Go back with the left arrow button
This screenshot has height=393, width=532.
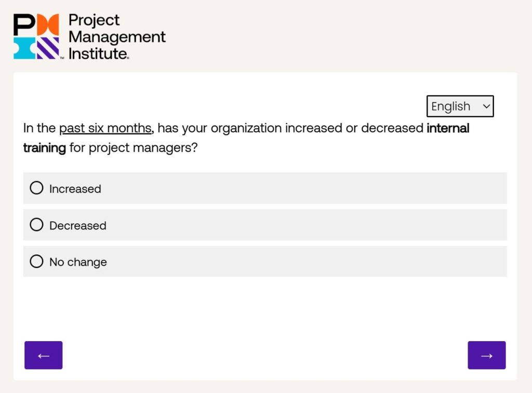click(44, 355)
